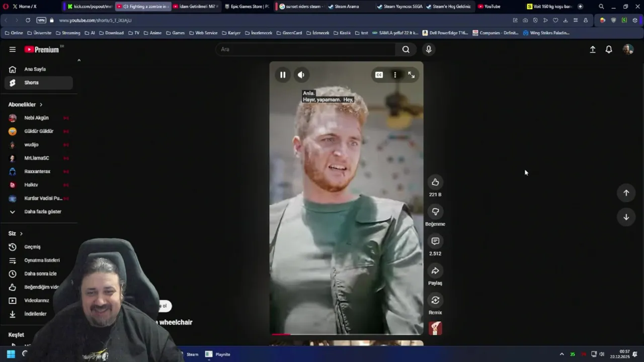Viewport: 644px width, 362px height.
Task: Go to previous Short with up arrow
Action: click(x=626, y=193)
